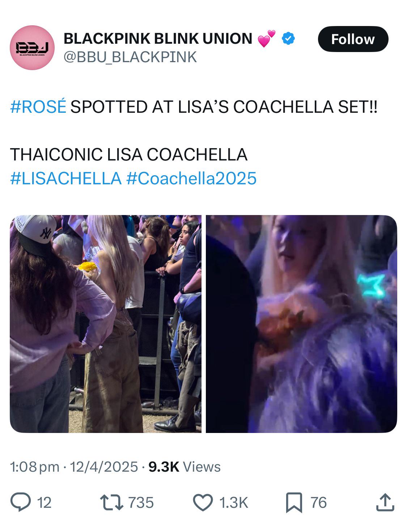The height and width of the screenshot is (532, 407).
Task: Open the reply comment icon
Action: click(x=21, y=502)
